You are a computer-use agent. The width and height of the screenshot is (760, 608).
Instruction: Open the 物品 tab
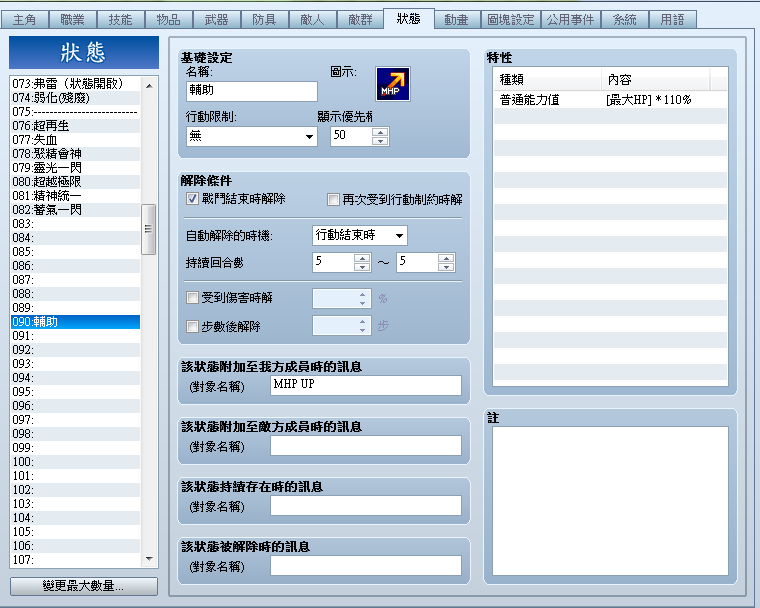coord(168,20)
